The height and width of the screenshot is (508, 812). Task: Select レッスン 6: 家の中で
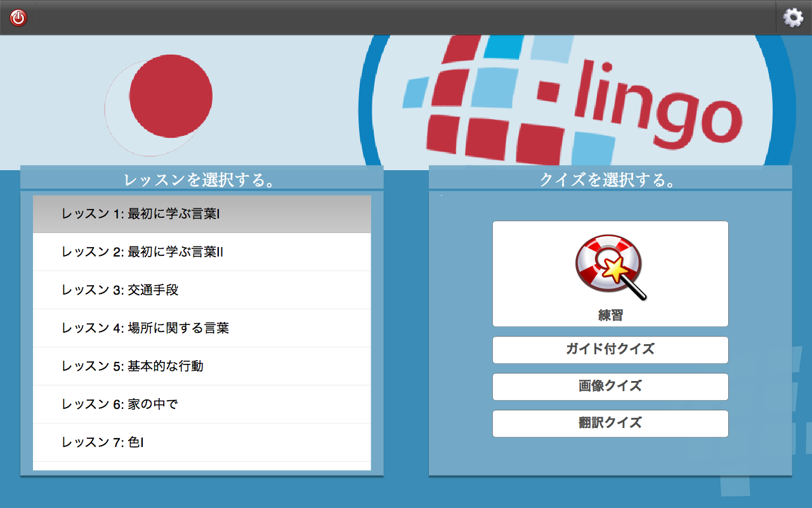(x=202, y=404)
